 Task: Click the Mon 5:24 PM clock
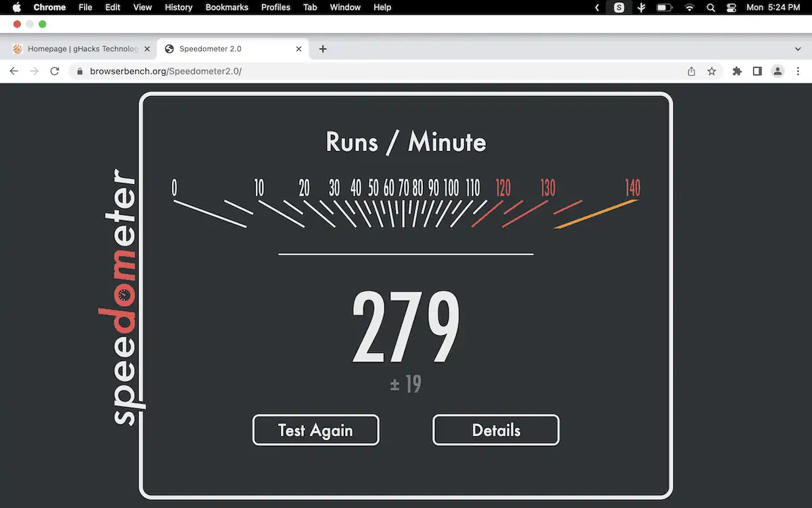(775, 7)
